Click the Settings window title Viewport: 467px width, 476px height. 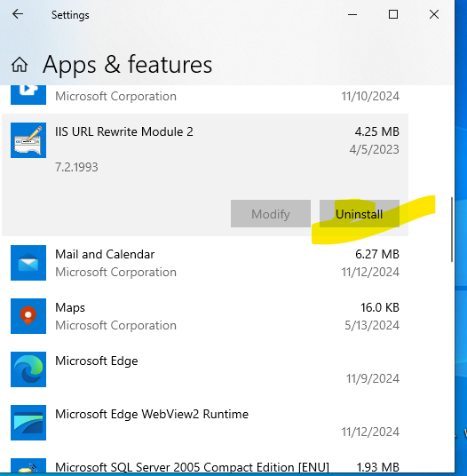point(70,15)
